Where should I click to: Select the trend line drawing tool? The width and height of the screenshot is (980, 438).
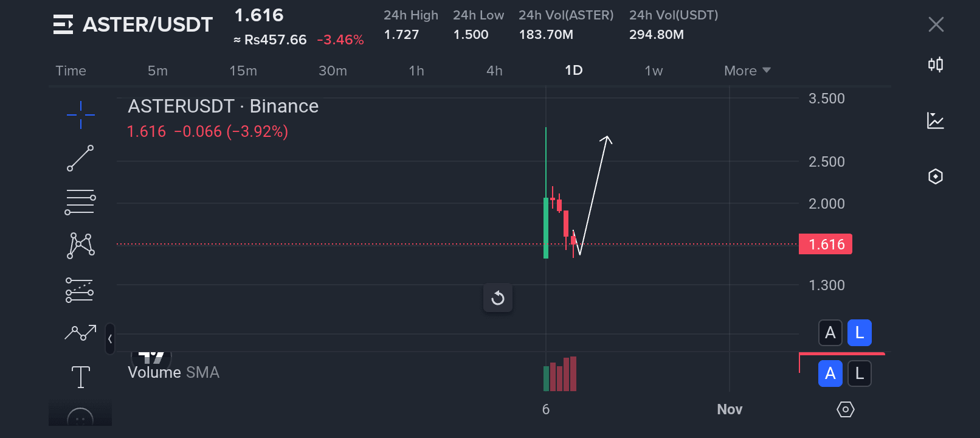80,158
